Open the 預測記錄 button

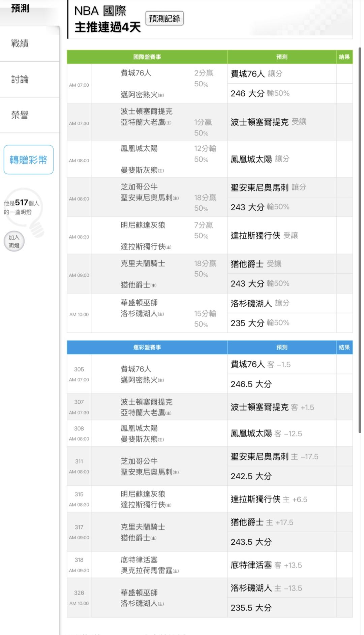coord(164,19)
